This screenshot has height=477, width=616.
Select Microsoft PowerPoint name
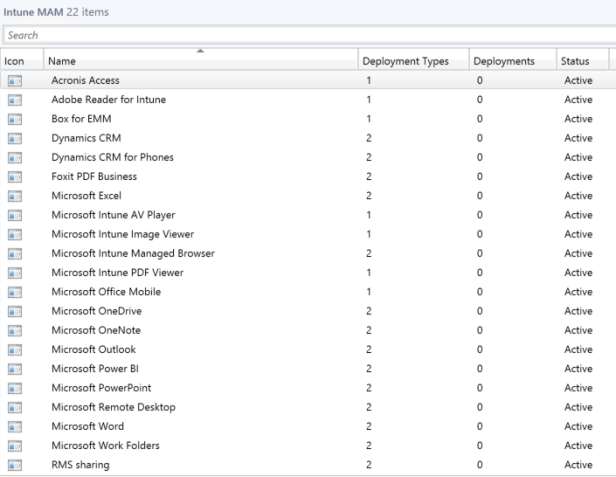pyautogui.click(x=101, y=388)
